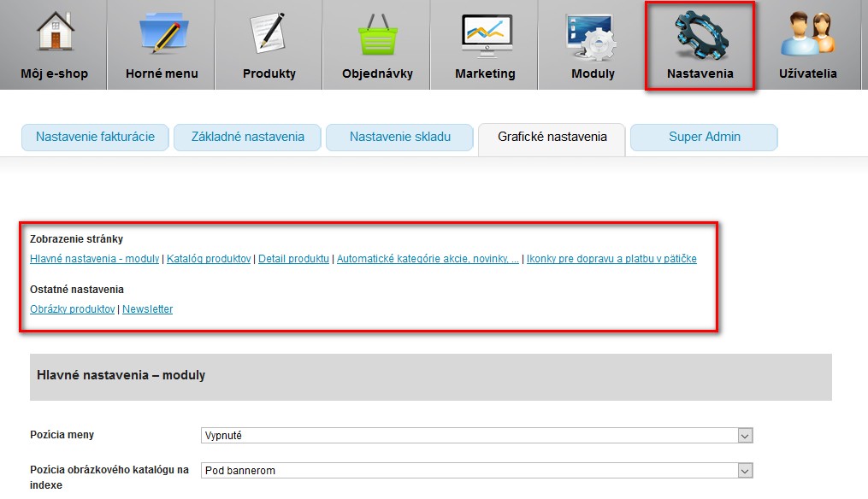The image size is (868, 499).
Task: Switch to Základné nastavenia tab
Action: tap(247, 137)
